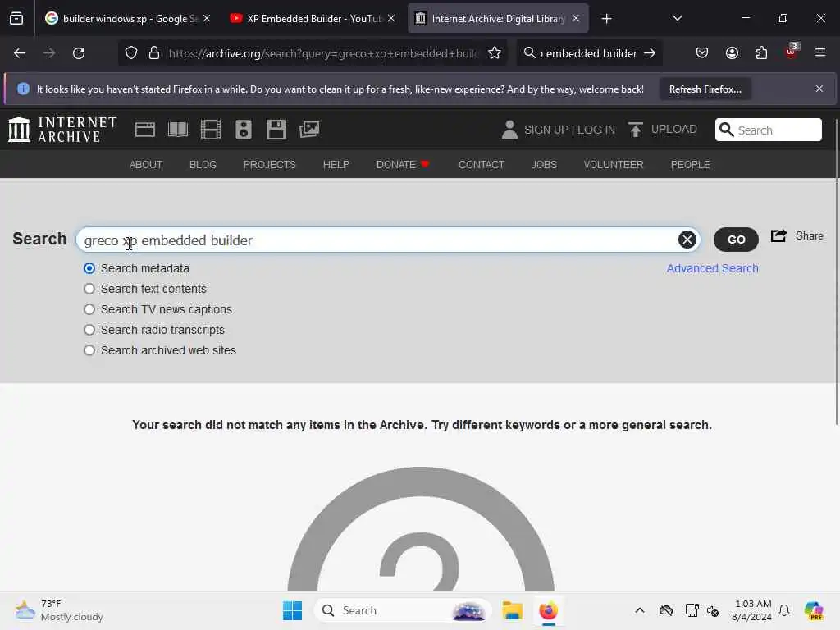Open the PEOPLE menu item

pos(690,164)
